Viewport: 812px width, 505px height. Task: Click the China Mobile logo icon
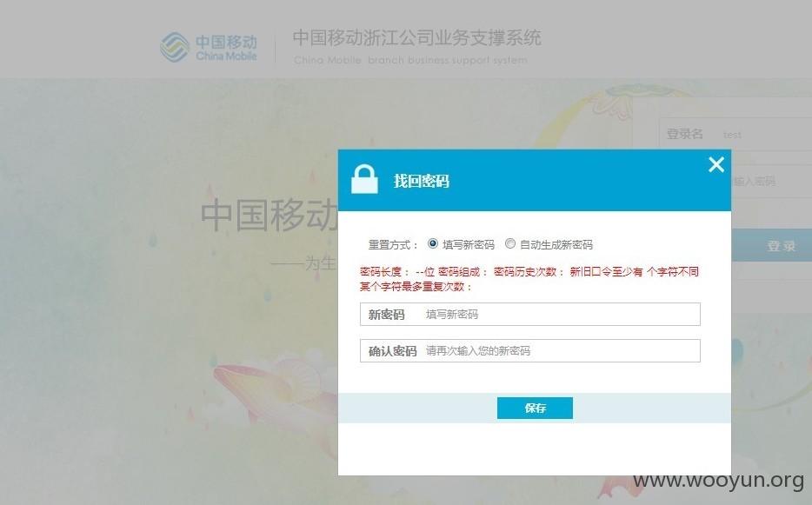[175, 47]
